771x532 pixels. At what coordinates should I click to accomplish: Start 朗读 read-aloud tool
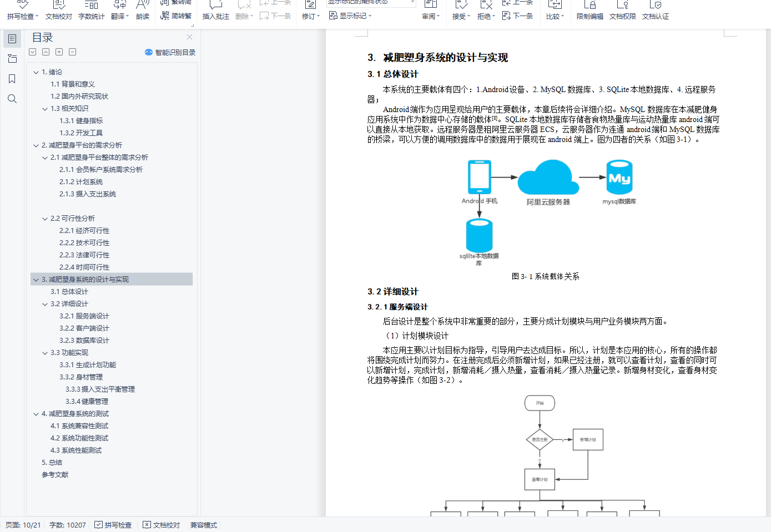point(143,11)
